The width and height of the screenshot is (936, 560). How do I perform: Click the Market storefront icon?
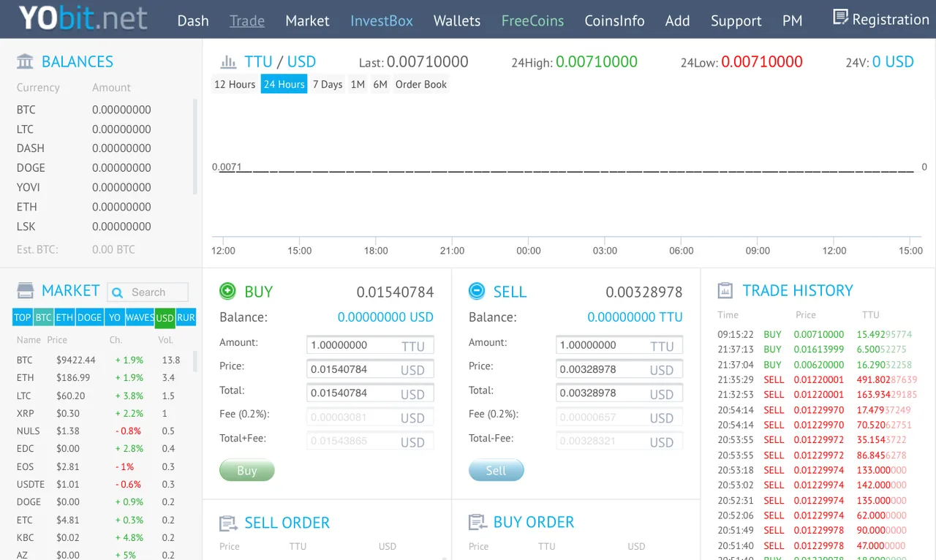[x=25, y=291]
